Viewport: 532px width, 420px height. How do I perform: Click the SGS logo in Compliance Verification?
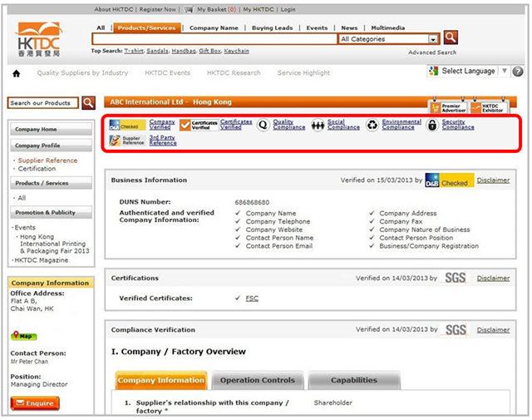(x=456, y=329)
